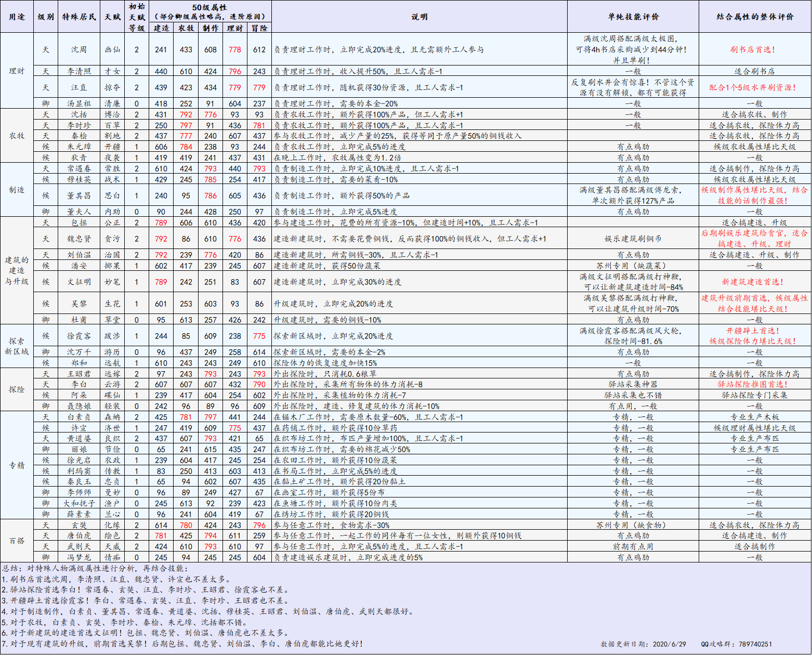Screen dimensions: 812x655
Task: Select the 初始天赋等级 header cell
Action: [x=137, y=17]
